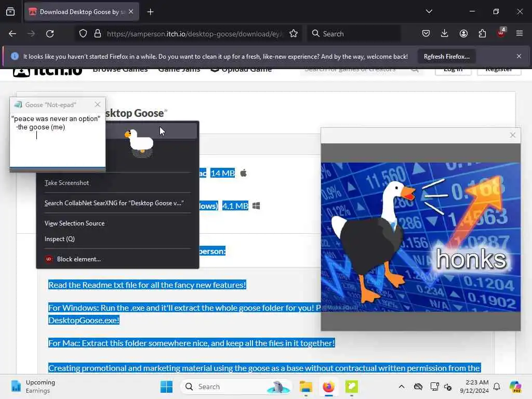Open the Firefox account menu
Screen dimensions: 532x399
pyautogui.click(x=463, y=34)
